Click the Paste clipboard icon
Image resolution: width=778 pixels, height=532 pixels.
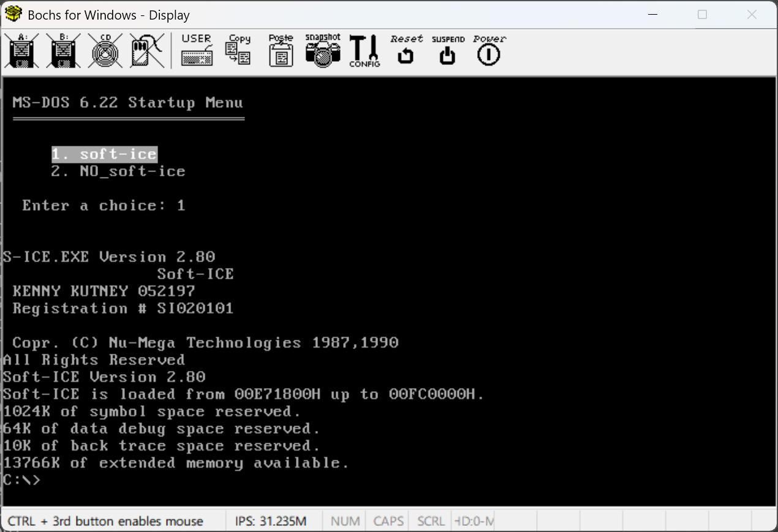pos(281,51)
